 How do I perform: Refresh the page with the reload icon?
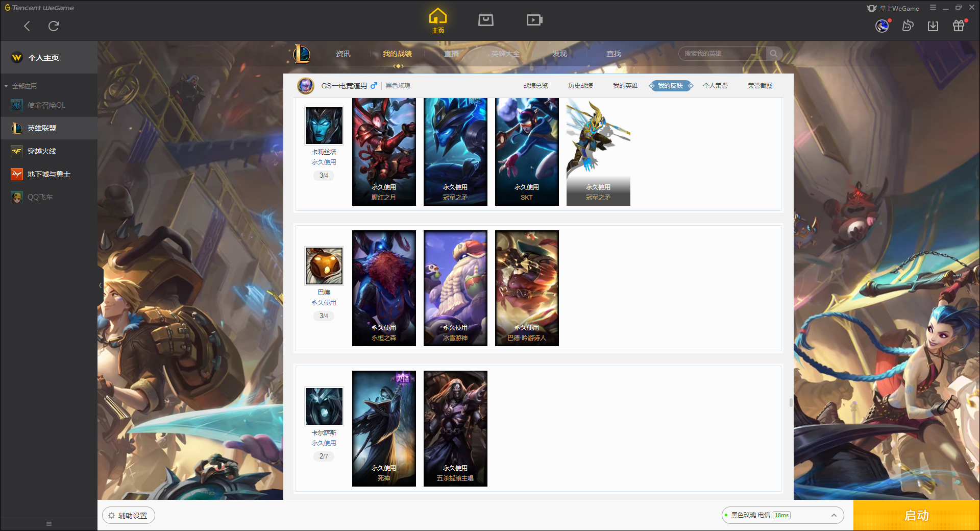[54, 26]
